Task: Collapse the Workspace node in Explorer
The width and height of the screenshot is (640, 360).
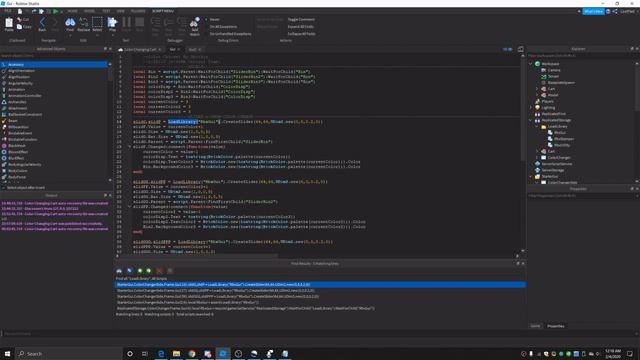Action: 531,64
